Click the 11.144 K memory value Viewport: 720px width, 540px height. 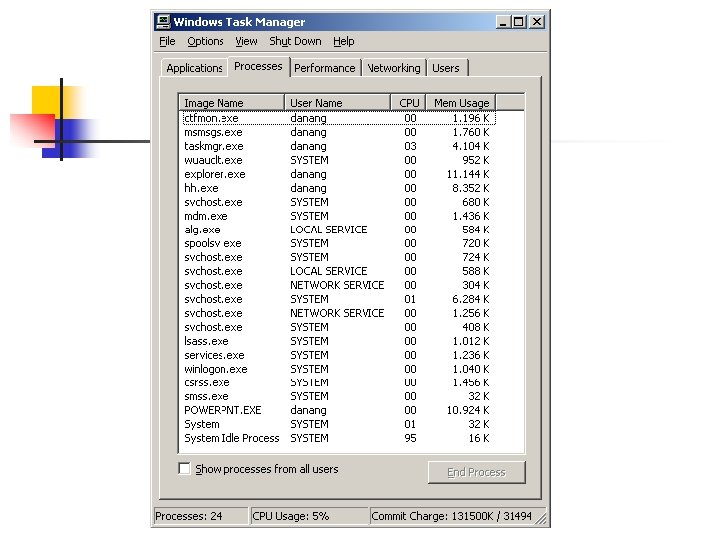point(467,174)
